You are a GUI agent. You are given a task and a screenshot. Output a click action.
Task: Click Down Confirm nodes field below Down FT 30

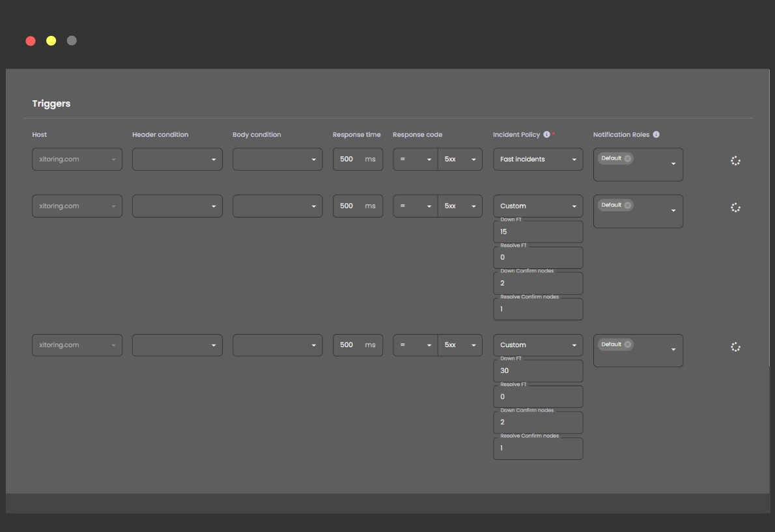(x=538, y=423)
